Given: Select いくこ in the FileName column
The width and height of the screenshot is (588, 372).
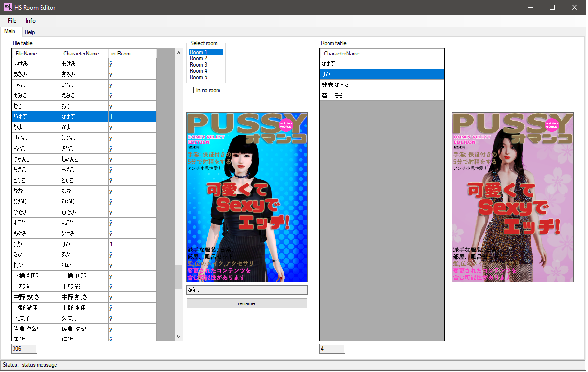Looking at the screenshot, I should click(x=36, y=85).
